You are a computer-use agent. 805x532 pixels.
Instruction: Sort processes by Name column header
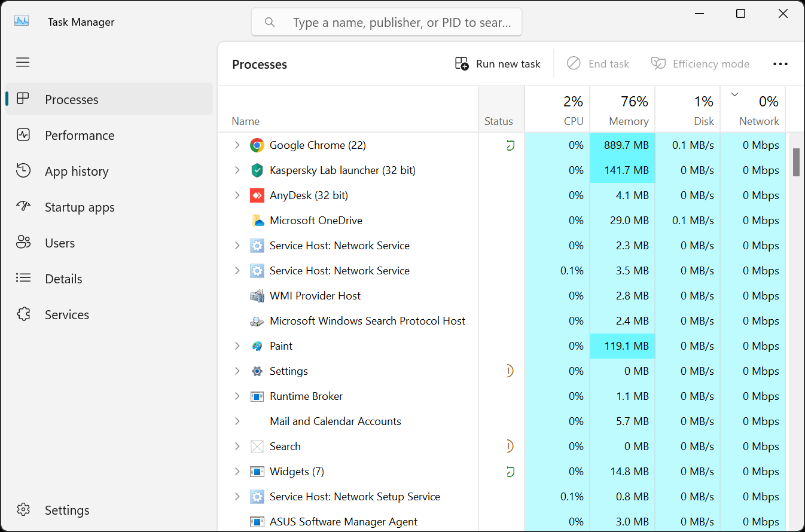(348, 109)
